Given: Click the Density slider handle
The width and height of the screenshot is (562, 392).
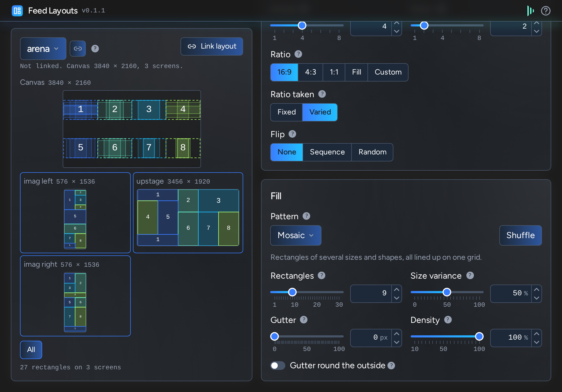Looking at the screenshot, I should click(479, 336).
